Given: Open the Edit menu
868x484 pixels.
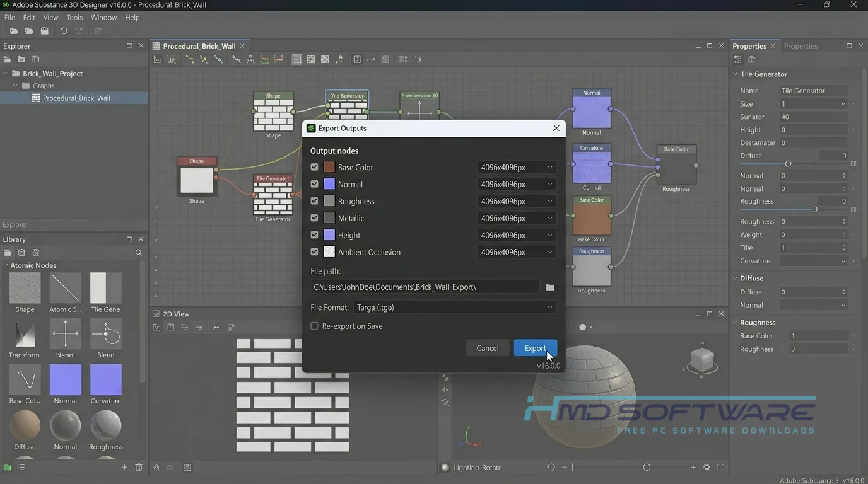Looking at the screenshot, I should [x=29, y=18].
